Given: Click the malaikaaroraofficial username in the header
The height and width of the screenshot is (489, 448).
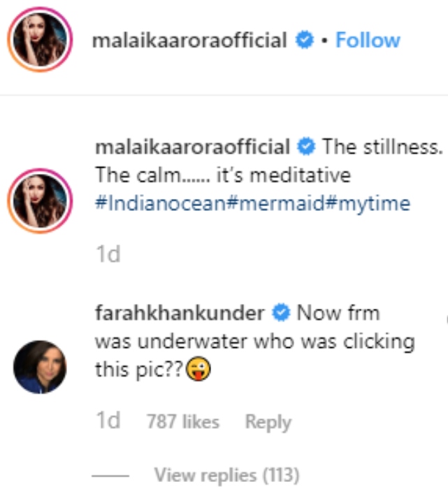Looking at the screenshot, I should 189,41.
